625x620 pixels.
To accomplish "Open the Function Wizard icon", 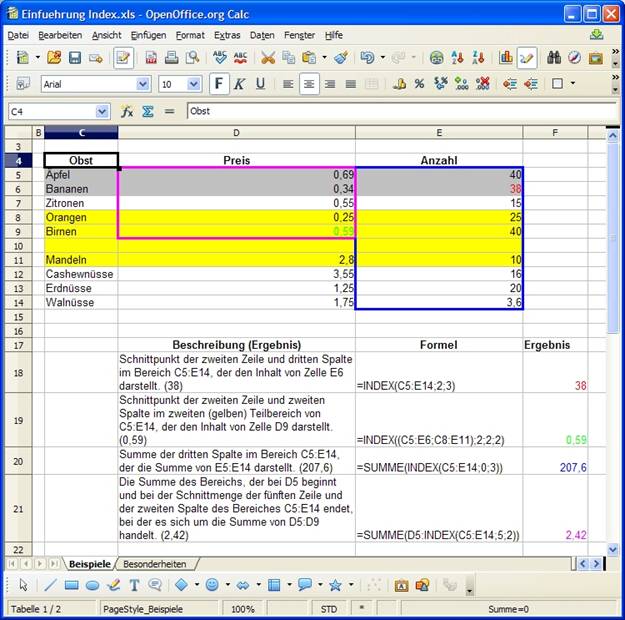I will [127, 112].
